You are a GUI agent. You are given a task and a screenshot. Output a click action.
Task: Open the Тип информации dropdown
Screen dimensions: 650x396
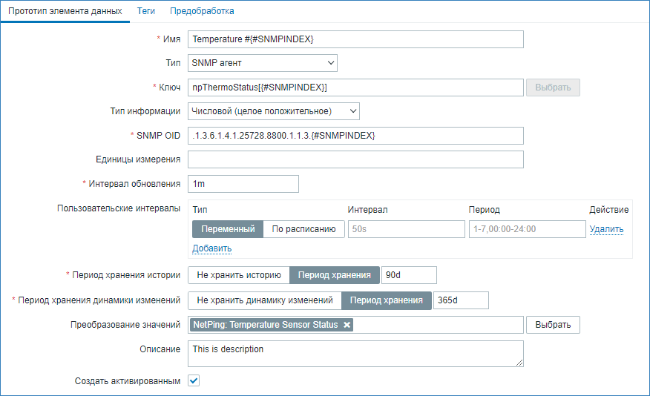274,111
